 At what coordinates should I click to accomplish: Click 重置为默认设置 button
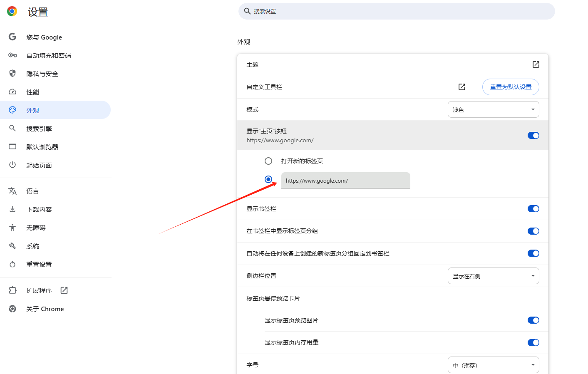[x=511, y=87]
